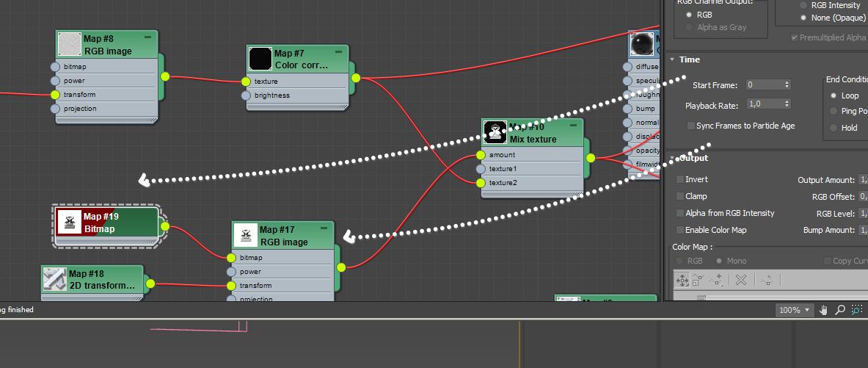
Task: Click the Reset Curves icon in Color Map
Action: point(767,281)
